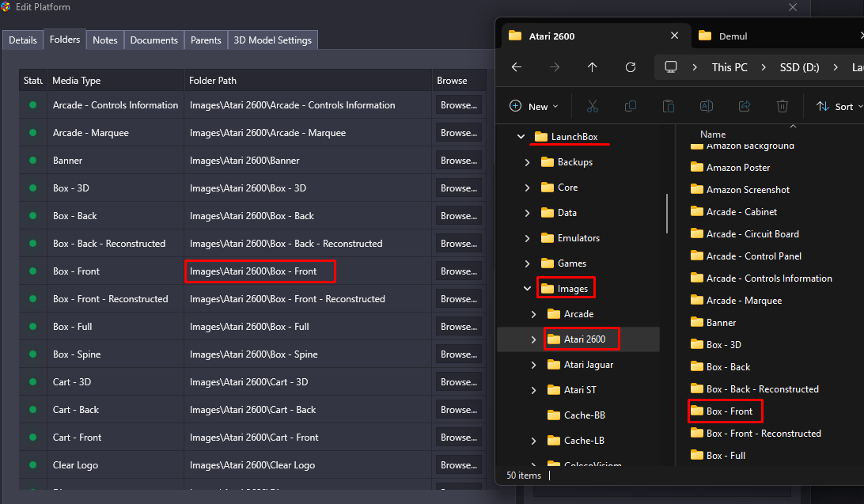Click the Cut scissors icon in toolbar

coord(592,106)
